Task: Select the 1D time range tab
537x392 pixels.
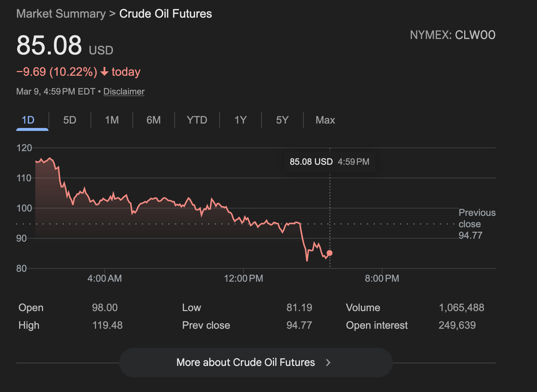Action: (28, 120)
